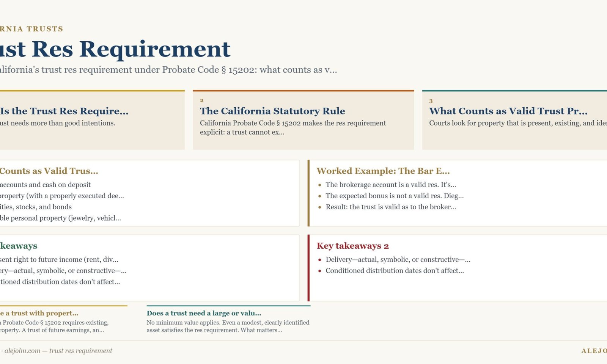Click 'California Probate Code § 15202 makes the res requirement' text
The width and height of the screenshot is (607, 364).
tap(293, 123)
